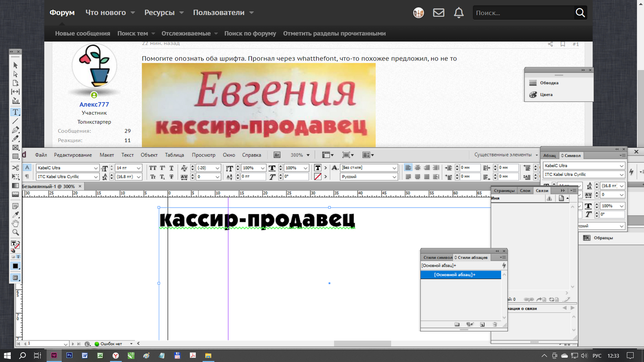Switch to the Слои panel tab

point(525,190)
